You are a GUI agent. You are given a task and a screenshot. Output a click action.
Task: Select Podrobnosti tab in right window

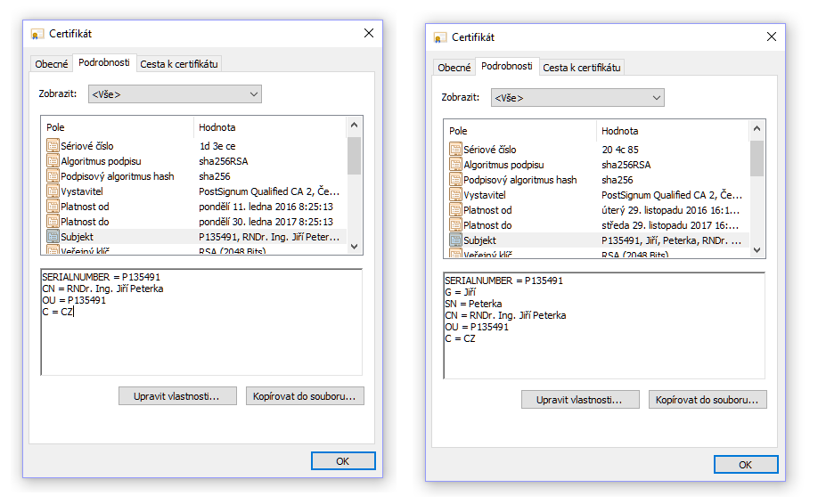507,66
